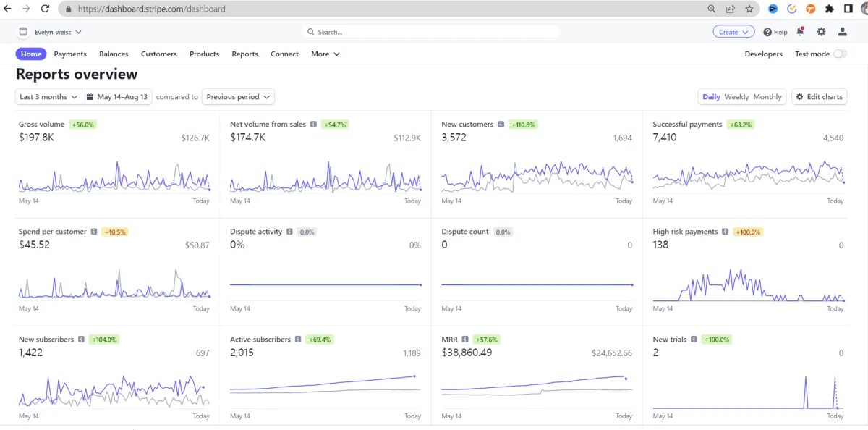Reload the page with browser refresh icon
The width and height of the screenshot is (868, 430).
(45, 9)
